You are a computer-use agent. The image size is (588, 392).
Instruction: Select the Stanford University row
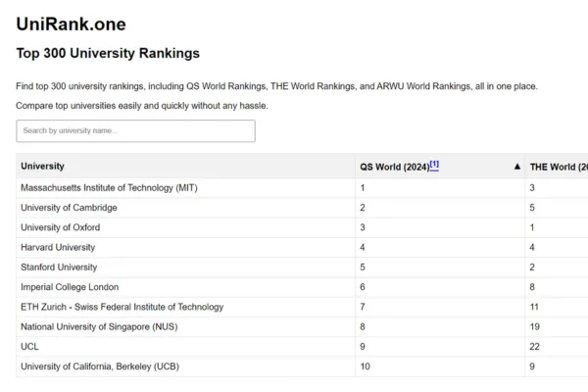click(x=59, y=267)
